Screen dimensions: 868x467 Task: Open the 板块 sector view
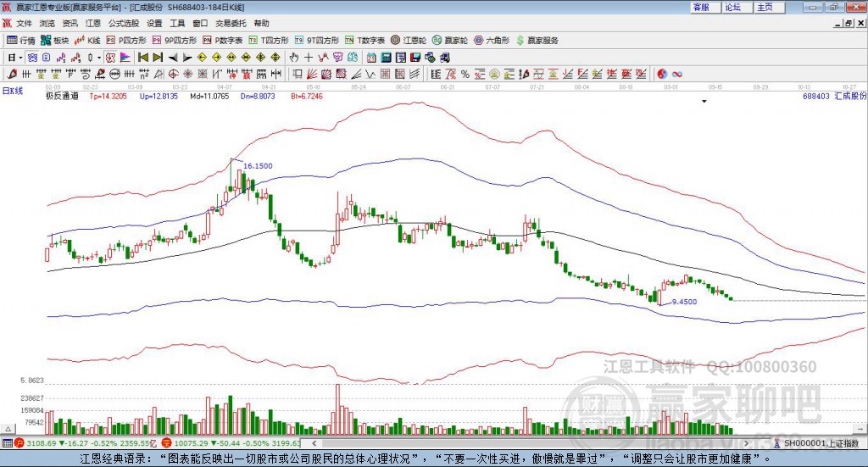tap(54, 41)
